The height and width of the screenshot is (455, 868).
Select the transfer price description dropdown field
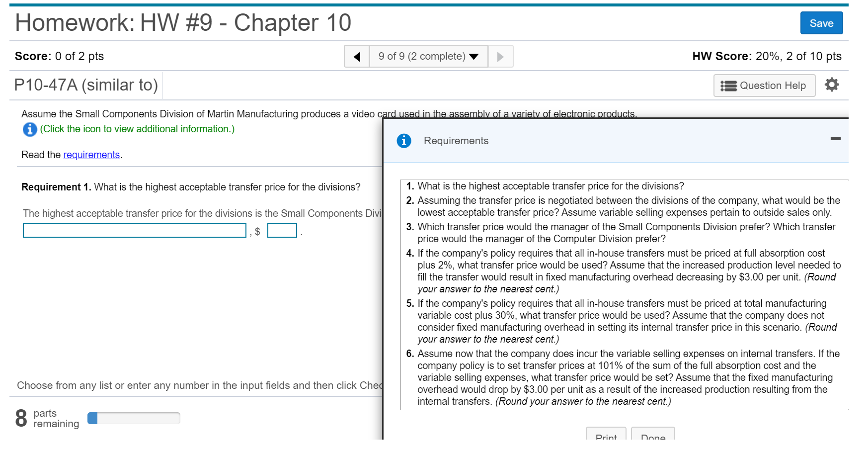[x=135, y=230]
